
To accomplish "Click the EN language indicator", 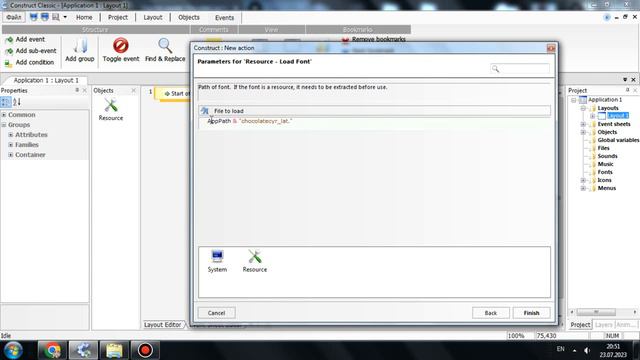I will tap(560, 349).
